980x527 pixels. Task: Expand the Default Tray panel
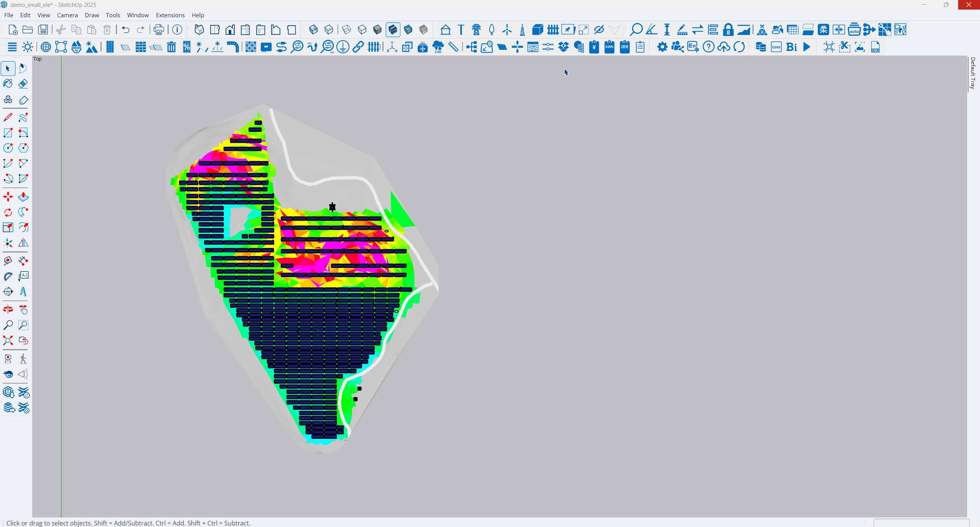pyautogui.click(x=973, y=73)
